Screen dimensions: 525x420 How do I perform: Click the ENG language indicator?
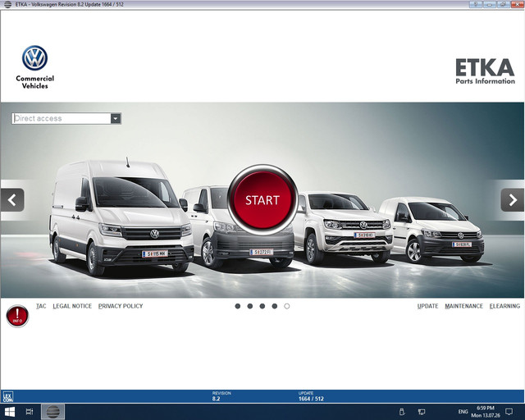[x=463, y=412]
